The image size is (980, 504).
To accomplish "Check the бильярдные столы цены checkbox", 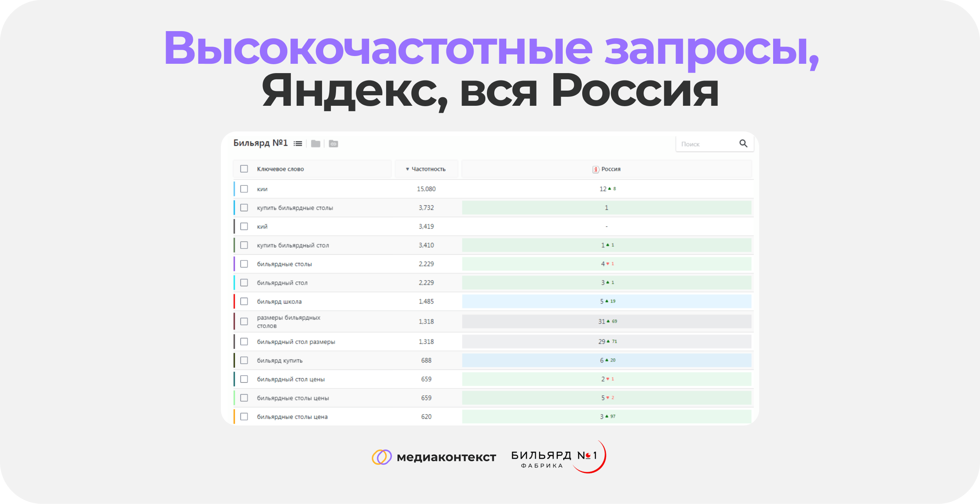I will point(244,398).
